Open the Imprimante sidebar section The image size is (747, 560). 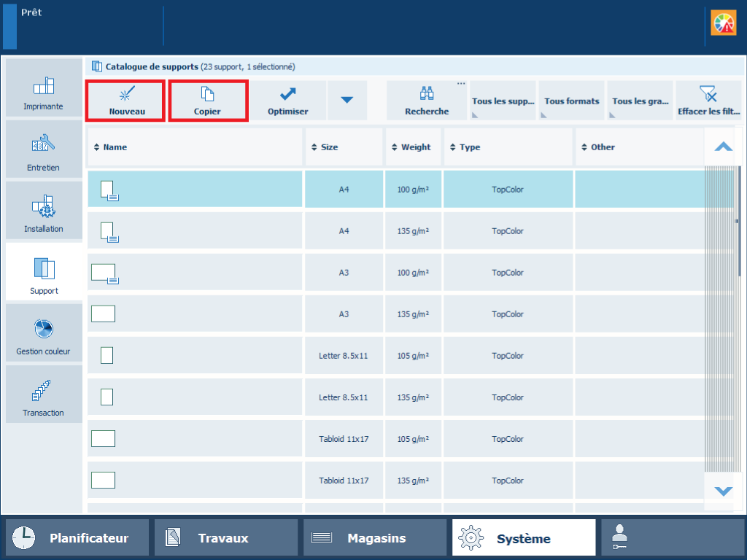coord(44,89)
